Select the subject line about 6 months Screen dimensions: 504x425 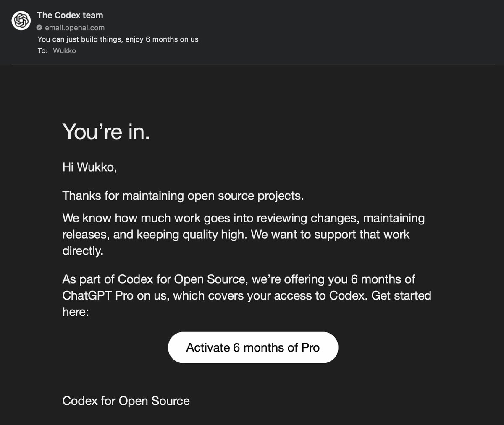click(118, 39)
